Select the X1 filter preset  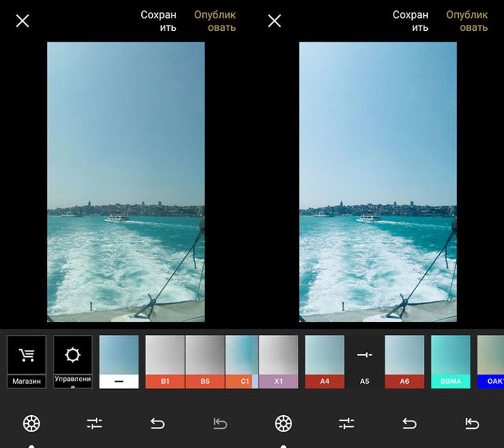(278, 361)
